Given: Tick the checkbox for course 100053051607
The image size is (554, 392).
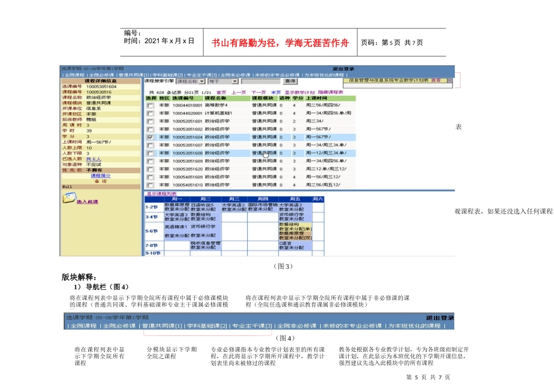Looking at the screenshot, I should click(x=150, y=145).
